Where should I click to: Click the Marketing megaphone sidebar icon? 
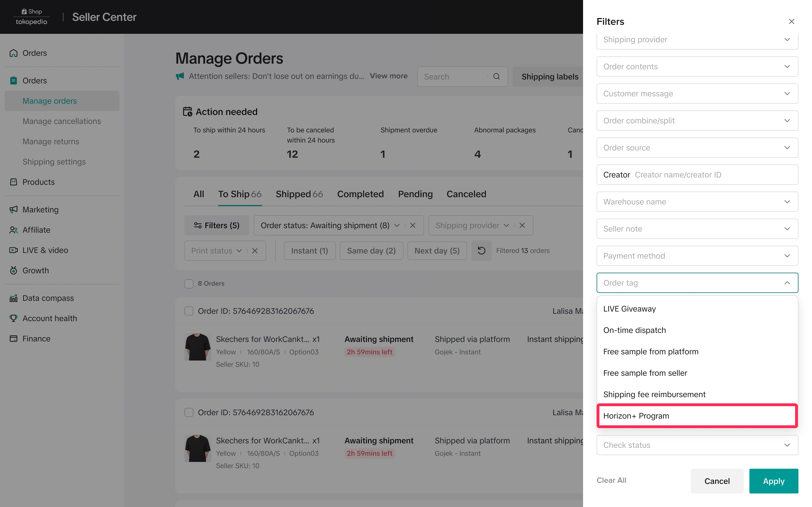[14, 210]
